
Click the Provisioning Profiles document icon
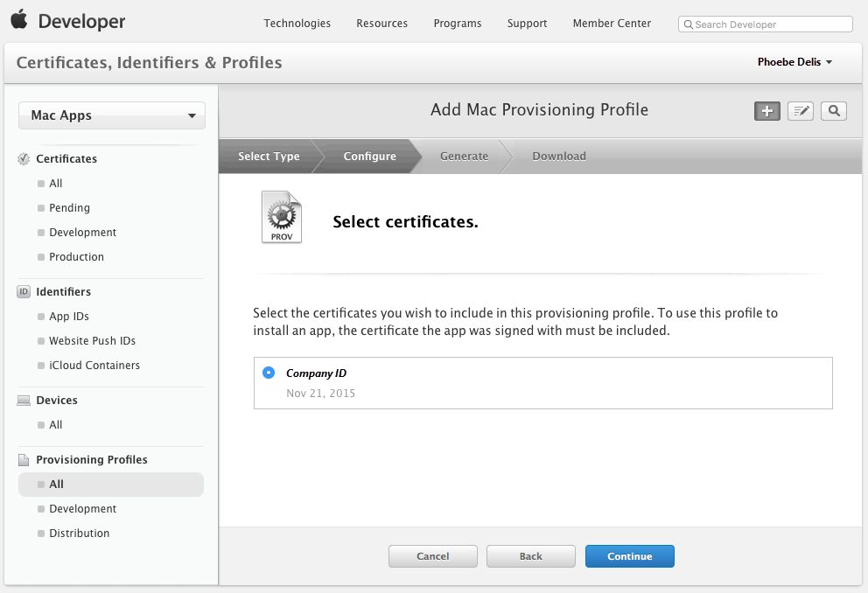tap(24, 459)
